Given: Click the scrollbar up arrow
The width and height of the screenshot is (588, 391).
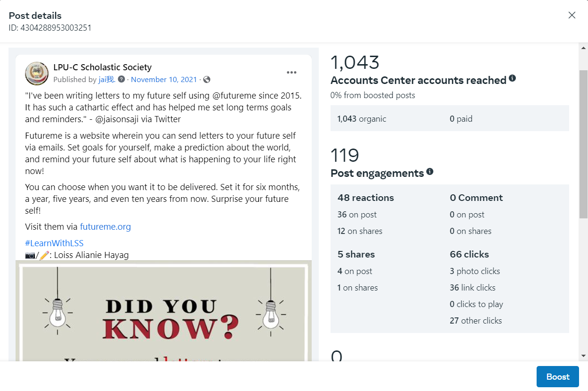Looking at the screenshot, I should [x=583, y=48].
